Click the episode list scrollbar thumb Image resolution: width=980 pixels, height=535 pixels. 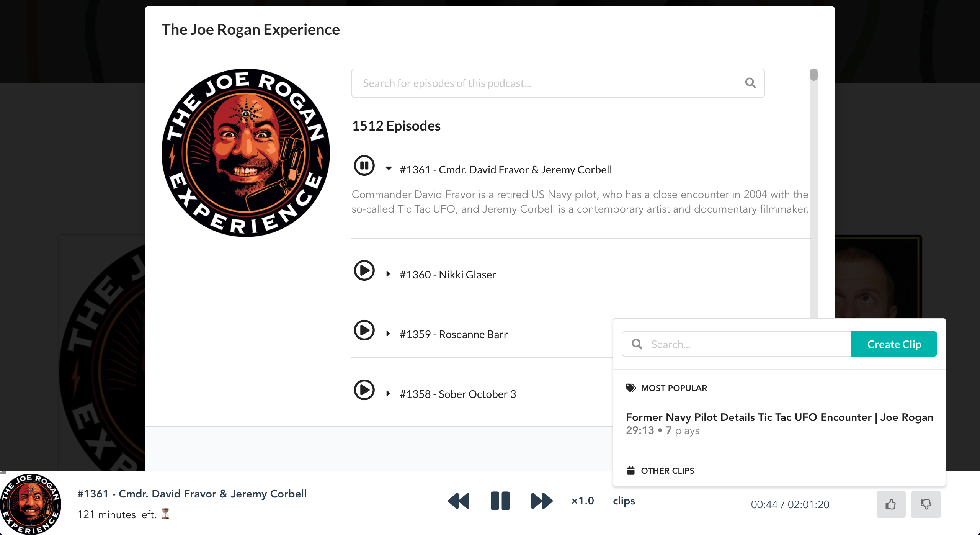pos(814,75)
